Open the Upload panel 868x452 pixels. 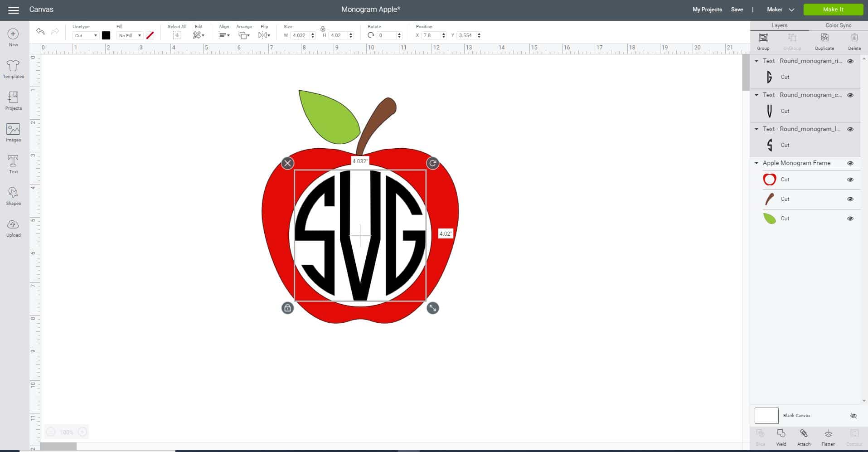(x=13, y=228)
